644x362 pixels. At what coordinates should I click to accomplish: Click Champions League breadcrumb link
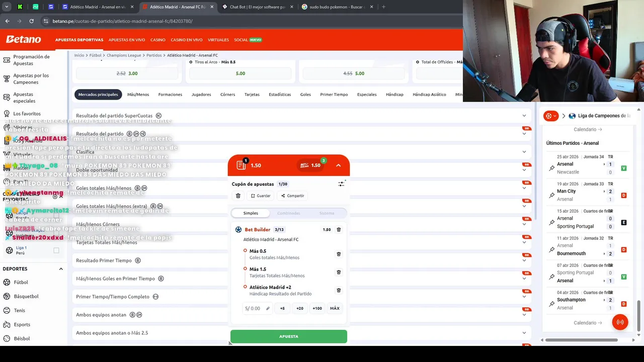(124, 55)
